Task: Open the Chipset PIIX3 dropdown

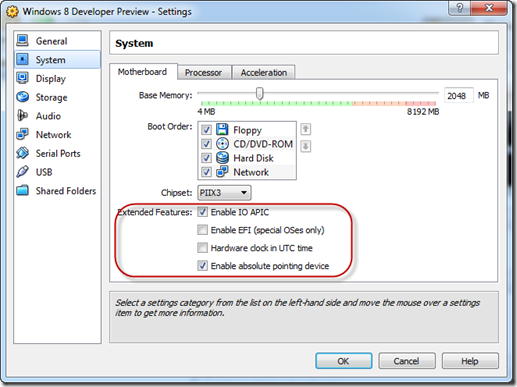Action: click(x=224, y=193)
